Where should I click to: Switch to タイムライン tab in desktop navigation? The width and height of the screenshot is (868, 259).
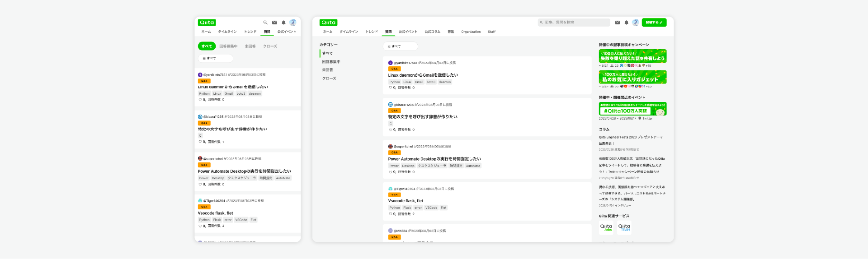(x=349, y=32)
